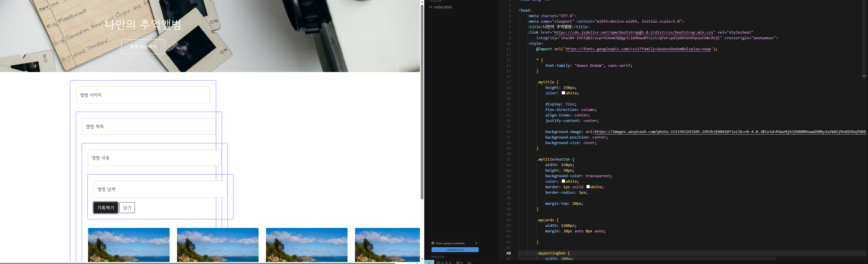This screenshot has height=264, width=868.
Task: Click the font-family "Gowun Dodum" code line
Action: click(589, 66)
